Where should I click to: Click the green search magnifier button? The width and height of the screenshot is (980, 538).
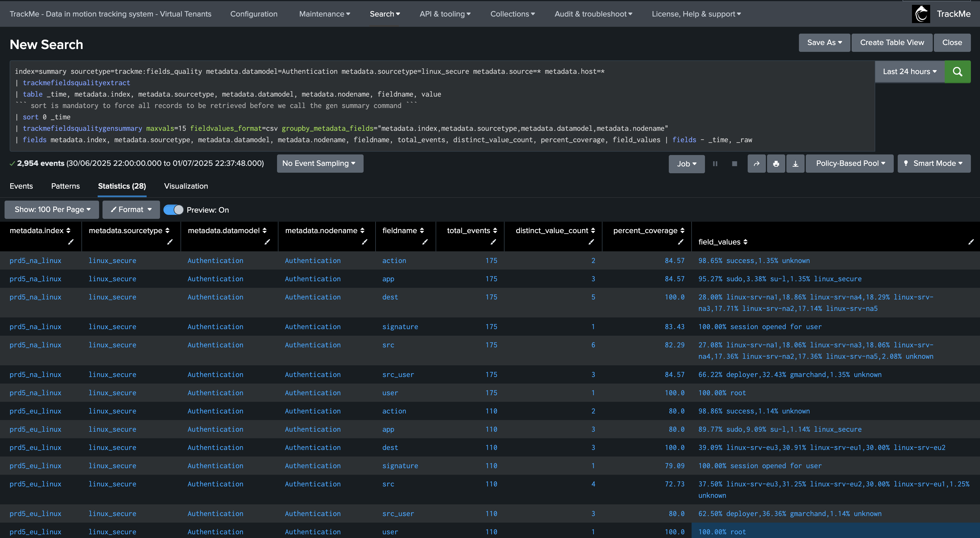[x=957, y=72]
